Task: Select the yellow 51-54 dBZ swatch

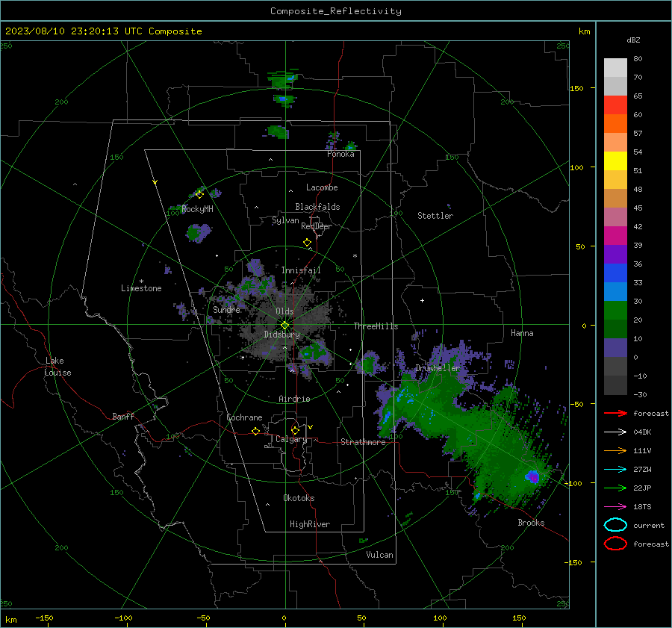Action: click(x=615, y=161)
